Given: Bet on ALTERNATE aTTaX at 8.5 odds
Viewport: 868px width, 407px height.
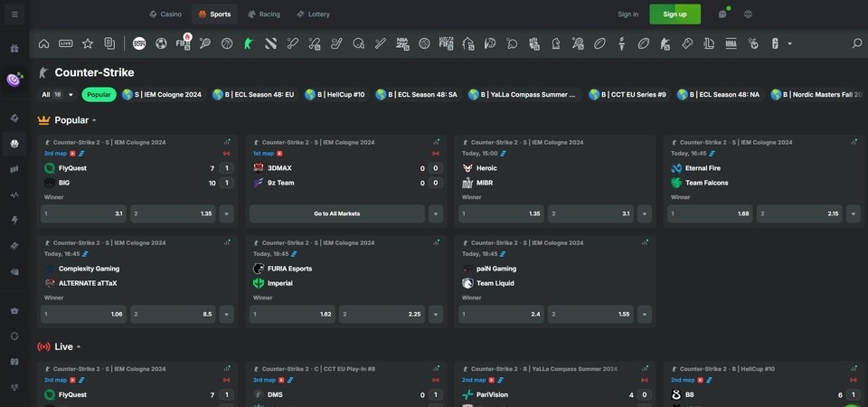Looking at the screenshot, I should tap(174, 314).
